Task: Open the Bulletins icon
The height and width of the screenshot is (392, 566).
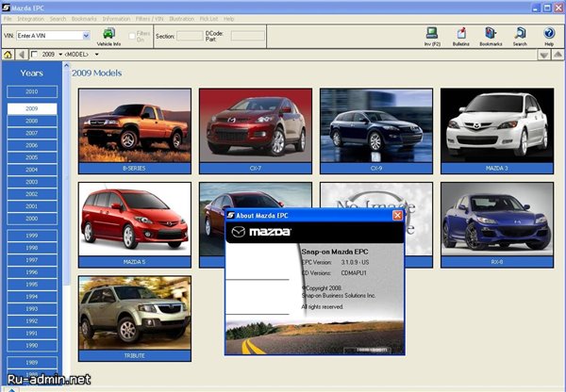Action: pyautogui.click(x=461, y=37)
